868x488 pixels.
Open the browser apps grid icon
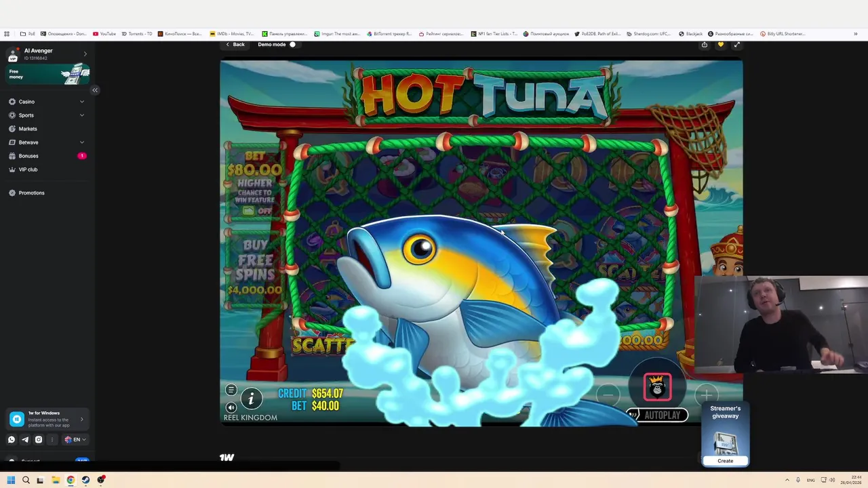[x=7, y=34]
